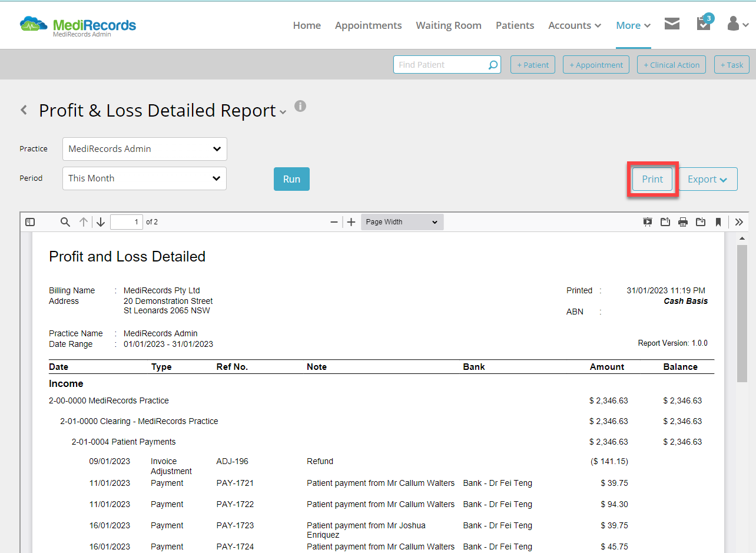Click the ADJ-196 reference number

pos(233,461)
